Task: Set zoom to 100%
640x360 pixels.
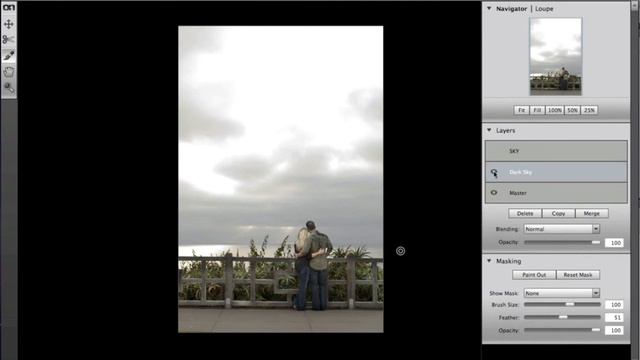Action: (555, 110)
